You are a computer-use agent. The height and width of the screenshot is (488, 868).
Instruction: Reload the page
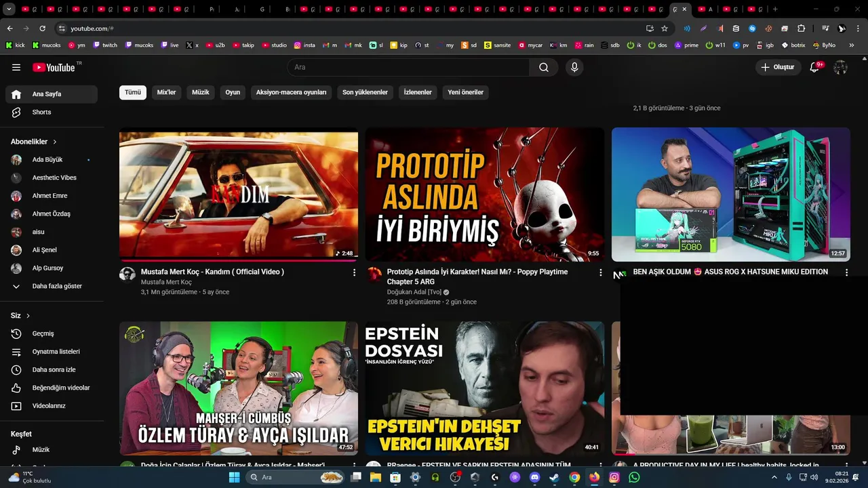point(42,28)
